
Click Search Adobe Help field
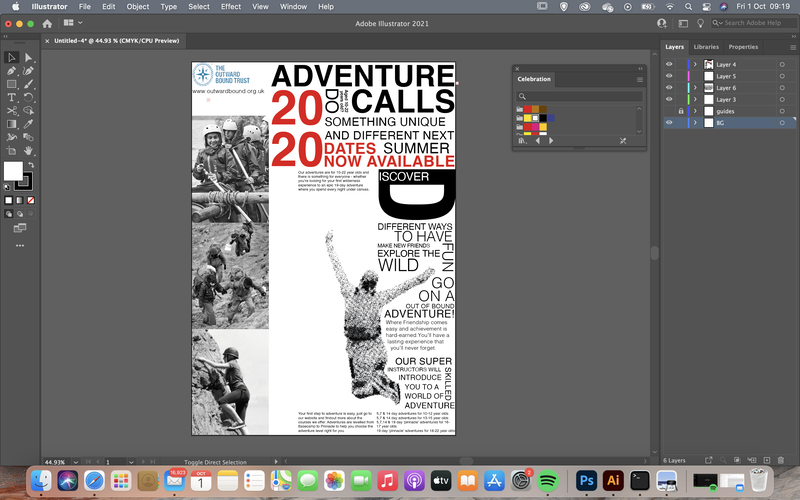(755, 23)
